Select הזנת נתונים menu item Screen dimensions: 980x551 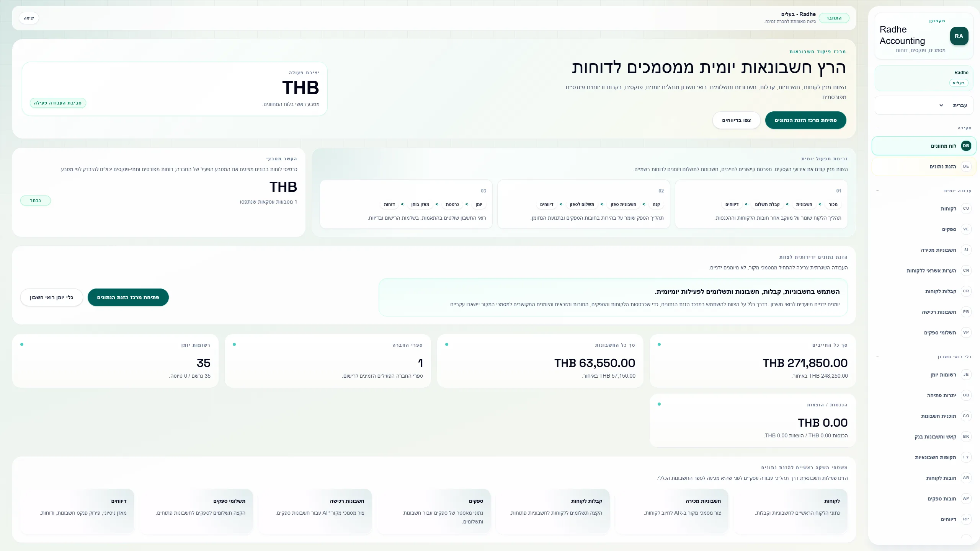point(924,166)
